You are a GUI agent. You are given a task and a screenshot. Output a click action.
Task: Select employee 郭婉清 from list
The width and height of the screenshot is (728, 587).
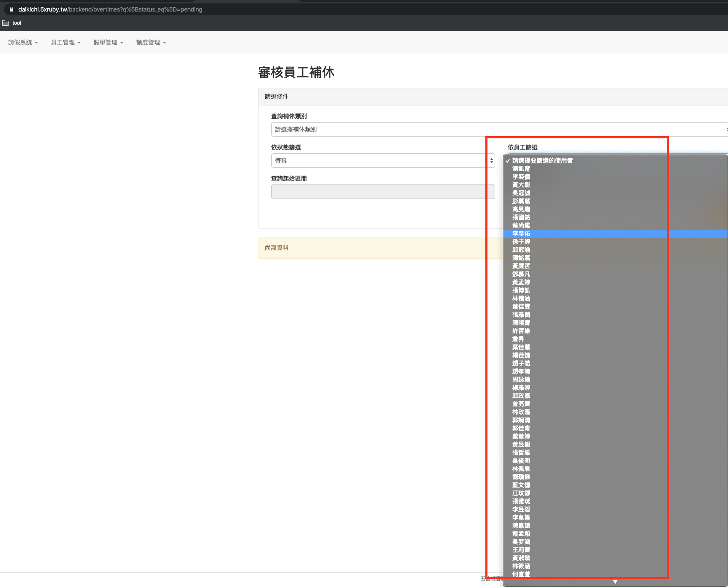pyautogui.click(x=615, y=420)
